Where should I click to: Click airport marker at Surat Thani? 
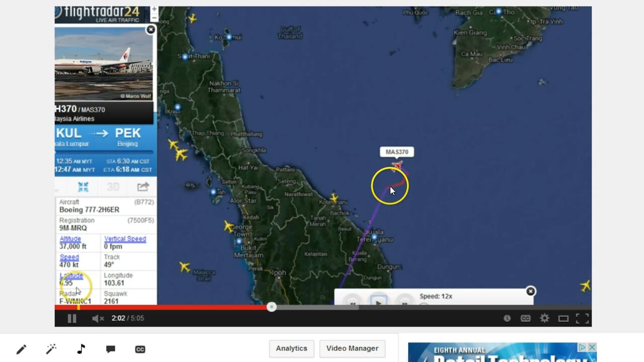[x=185, y=57]
